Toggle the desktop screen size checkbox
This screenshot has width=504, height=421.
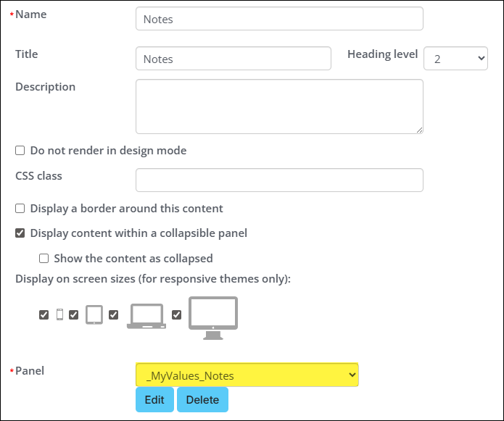176,315
